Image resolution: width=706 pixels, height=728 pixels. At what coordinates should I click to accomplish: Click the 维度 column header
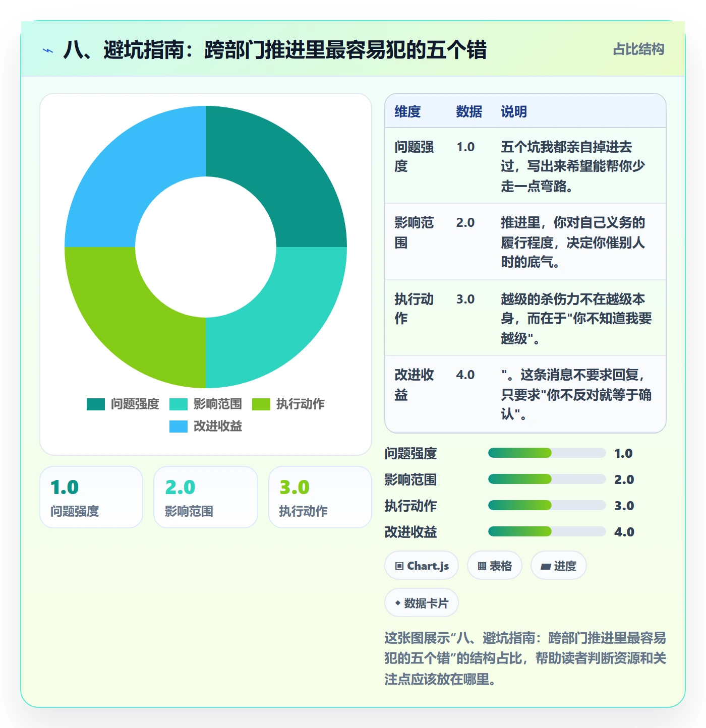coord(407,111)
